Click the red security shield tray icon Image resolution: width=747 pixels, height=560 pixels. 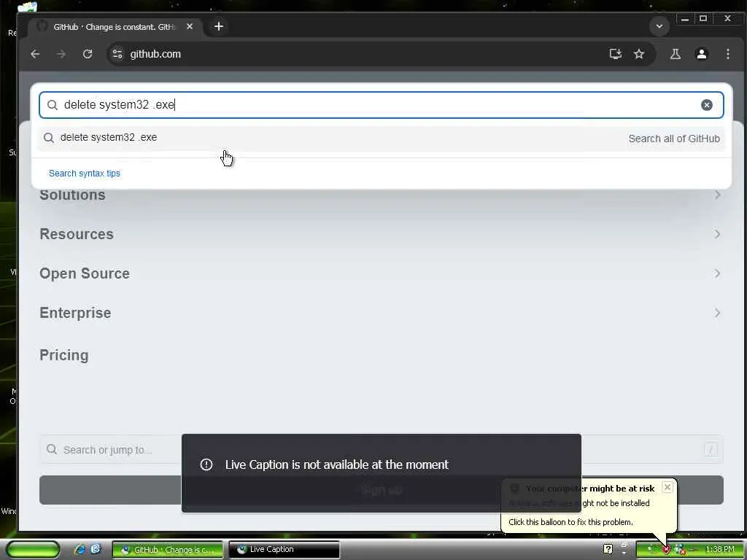(666, 550)
